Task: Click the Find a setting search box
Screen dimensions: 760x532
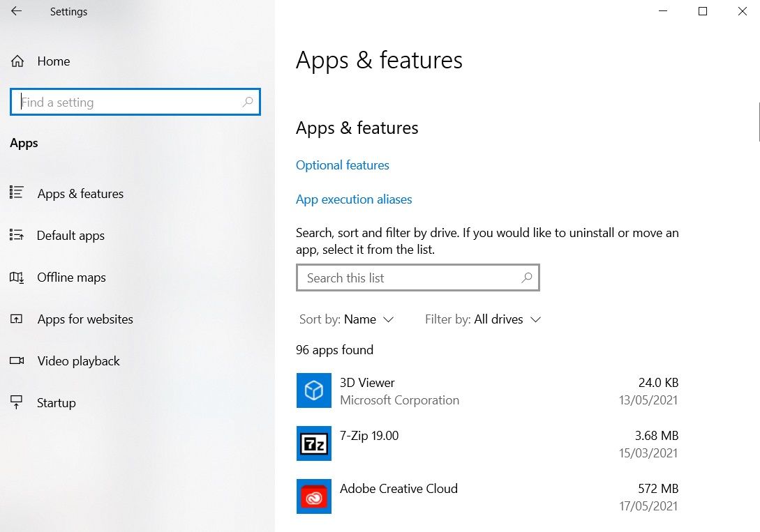Action: coord(129,102)
